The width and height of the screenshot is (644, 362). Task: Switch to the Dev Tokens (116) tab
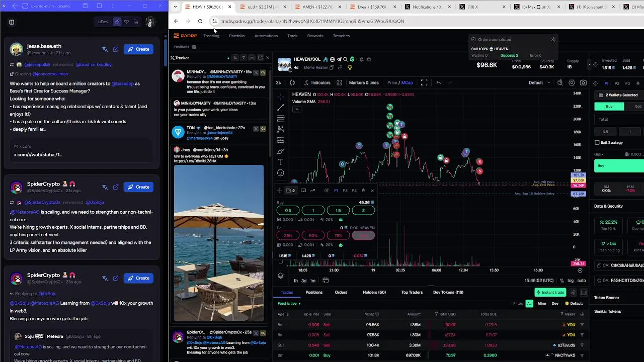pyautogui.click(x=448, y=292)
